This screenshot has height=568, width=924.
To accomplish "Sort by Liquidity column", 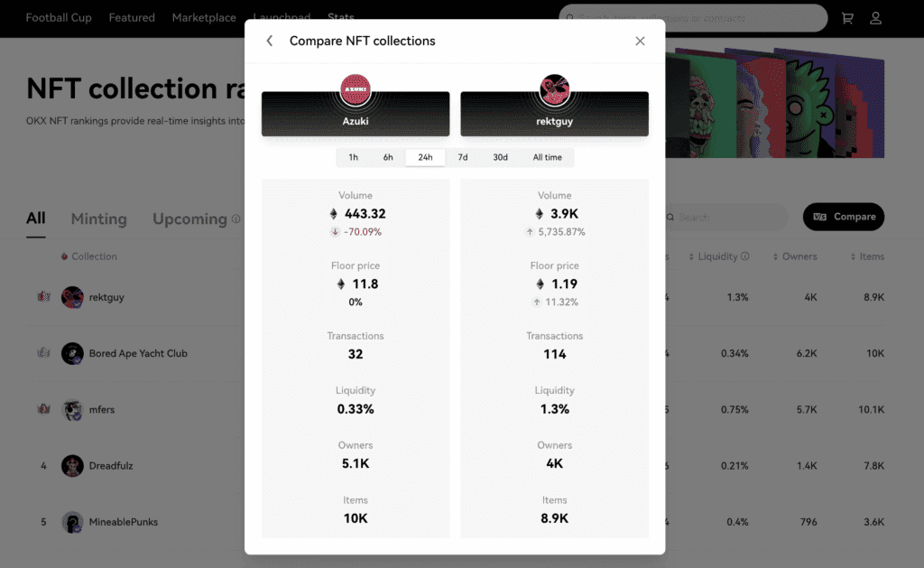I will tap(718, 256).
